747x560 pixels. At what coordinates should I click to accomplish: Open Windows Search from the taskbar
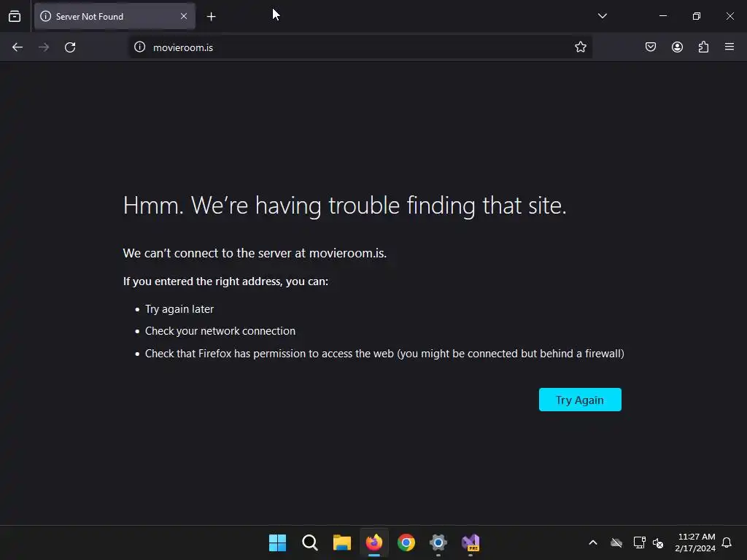(309, 542)
